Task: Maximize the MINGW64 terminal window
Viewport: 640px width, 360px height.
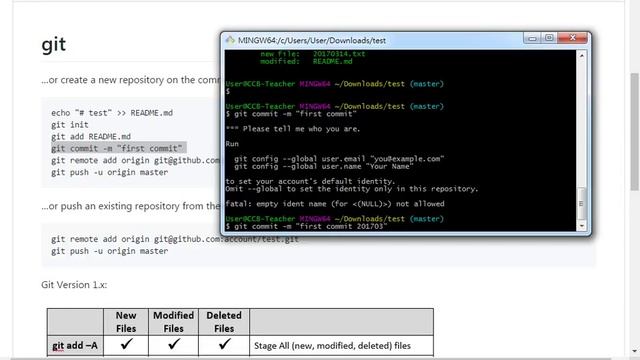Action: [549, 38]
